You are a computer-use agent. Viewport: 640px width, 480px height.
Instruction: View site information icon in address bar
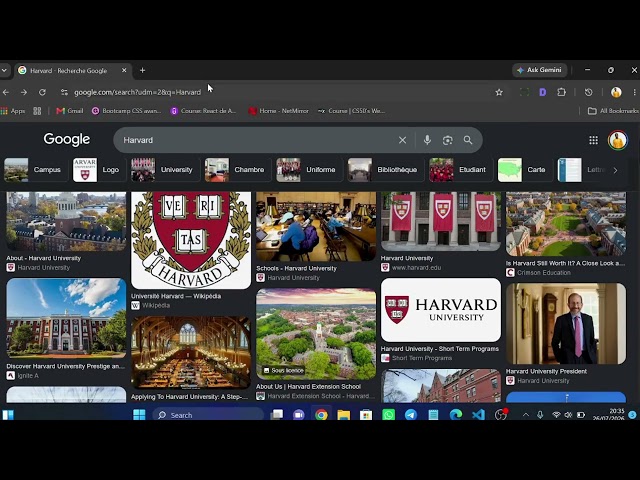click(64, 92)
